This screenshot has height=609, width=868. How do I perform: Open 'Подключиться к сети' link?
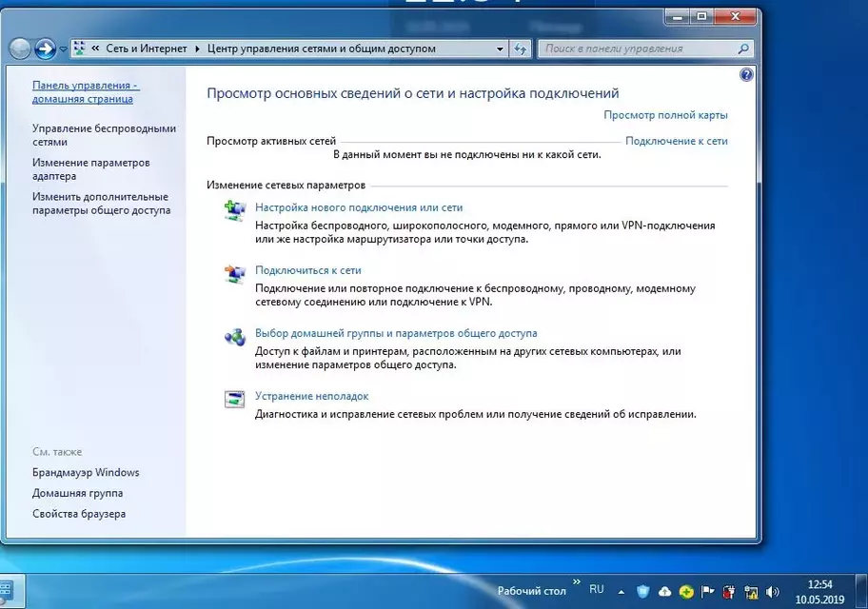pyautogui.click(x=307, y=270)
